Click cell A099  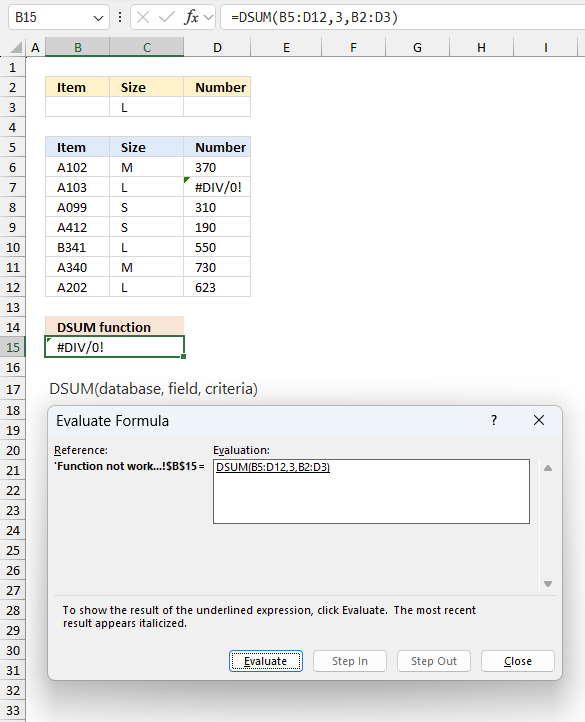[x=77, y=207]
